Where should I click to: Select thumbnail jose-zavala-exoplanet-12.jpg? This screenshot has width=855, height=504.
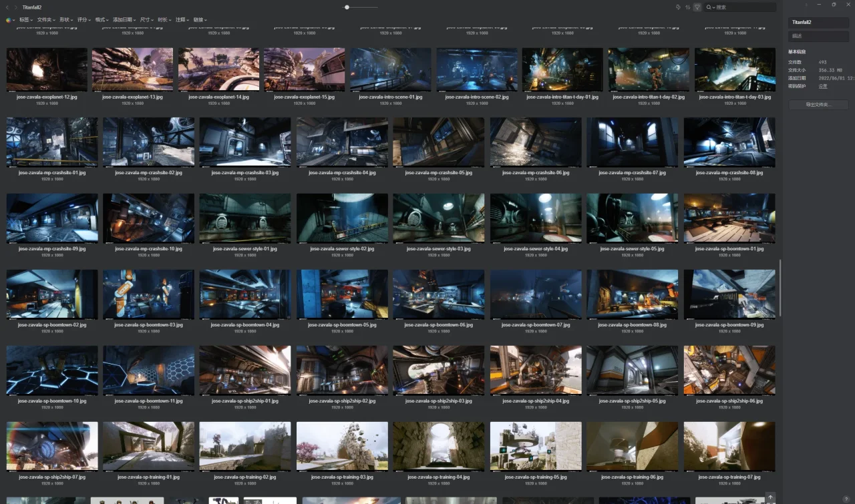(47, 69)
